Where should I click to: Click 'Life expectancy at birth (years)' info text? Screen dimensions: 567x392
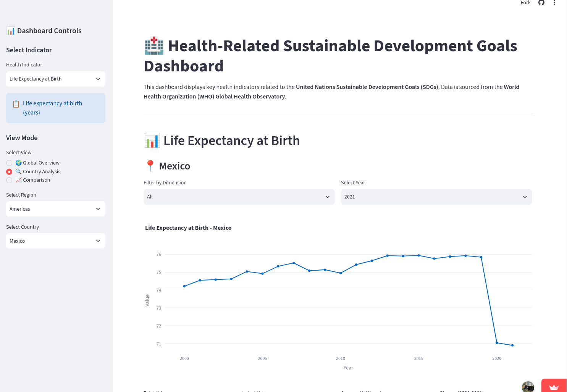tap(52, 108)
